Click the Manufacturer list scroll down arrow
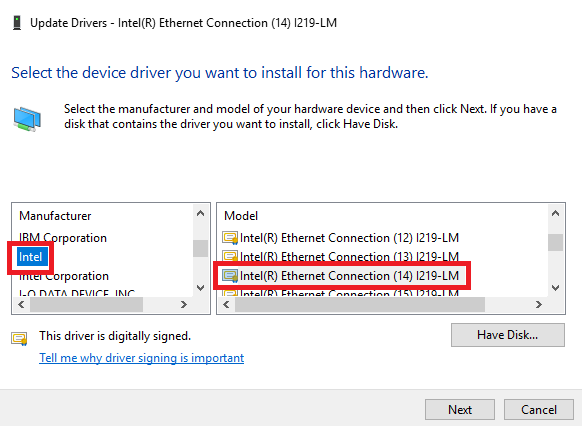The image size is (582, 426). pos(200,288)
